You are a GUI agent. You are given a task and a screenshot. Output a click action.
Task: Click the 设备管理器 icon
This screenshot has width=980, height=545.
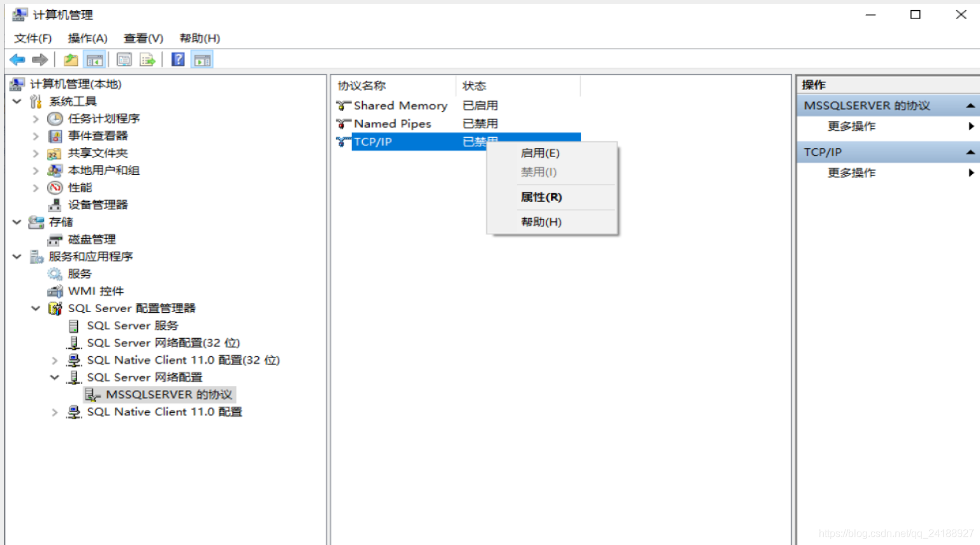[x=55, y=205]
